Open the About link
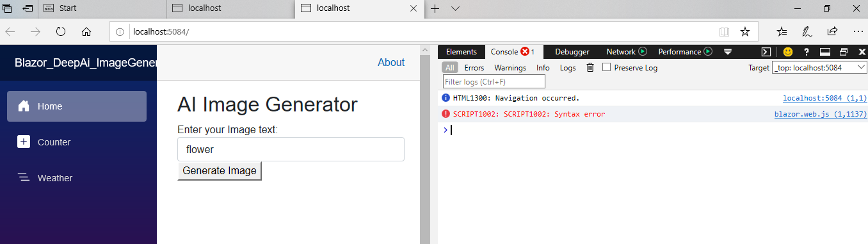 (x=391, y=62)
